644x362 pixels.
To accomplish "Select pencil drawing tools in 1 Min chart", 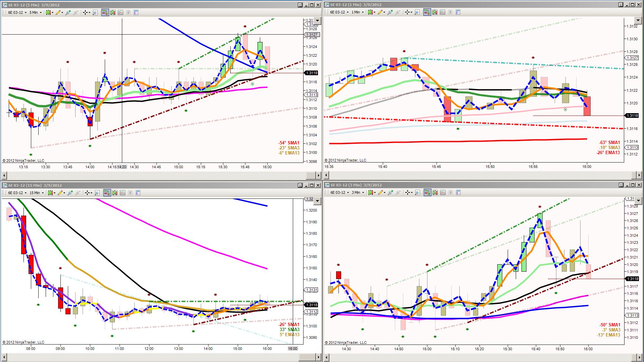I will click(381, 12).
